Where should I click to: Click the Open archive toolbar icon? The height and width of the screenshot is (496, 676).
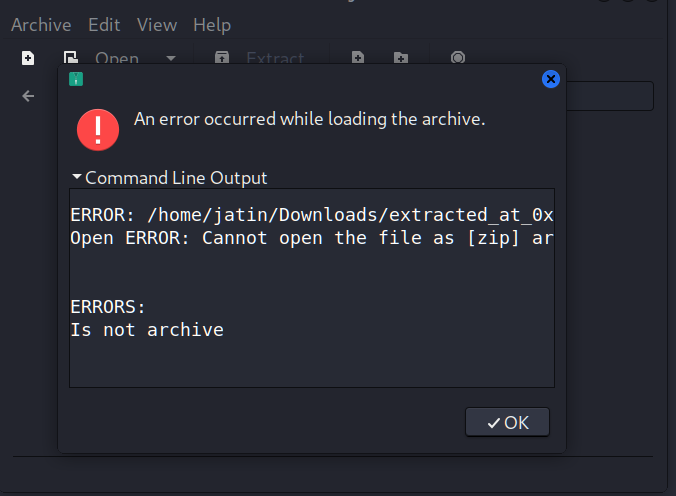[x=71, y=57]
